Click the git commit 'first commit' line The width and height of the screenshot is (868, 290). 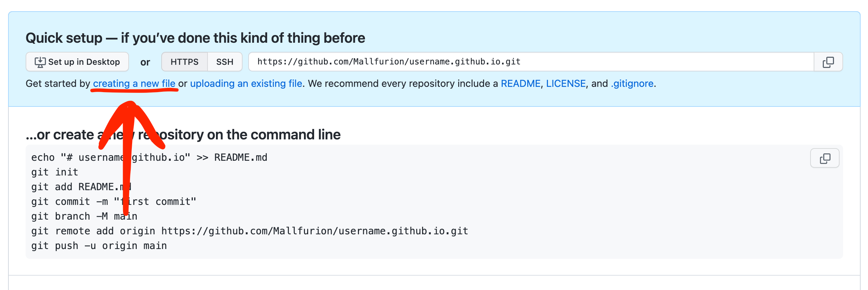pyautogui.click(x=114, y=202)
